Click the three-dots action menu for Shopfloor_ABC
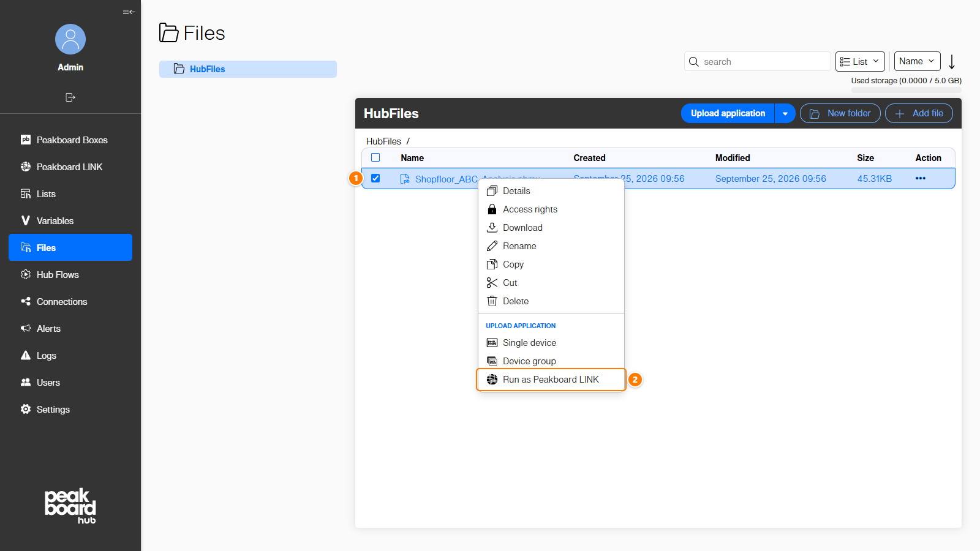This screenshot has width=980, height=551. pyautogui.click(x=921, y=178)
